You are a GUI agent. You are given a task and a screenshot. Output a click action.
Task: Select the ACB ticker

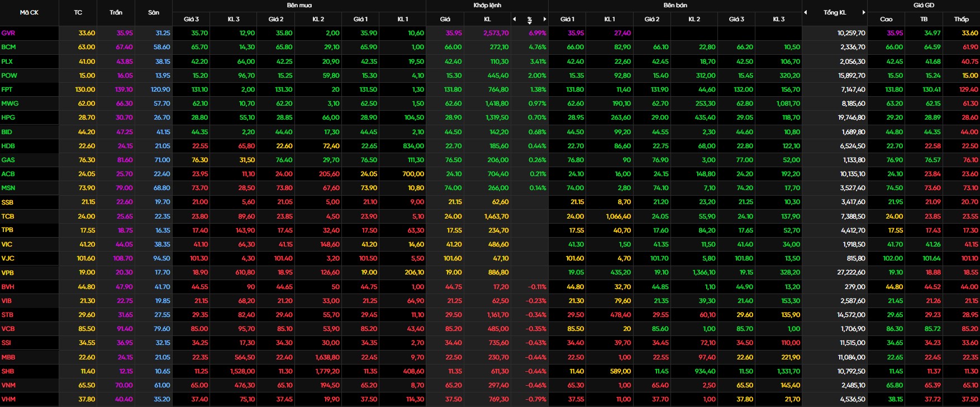click(8, 174)
